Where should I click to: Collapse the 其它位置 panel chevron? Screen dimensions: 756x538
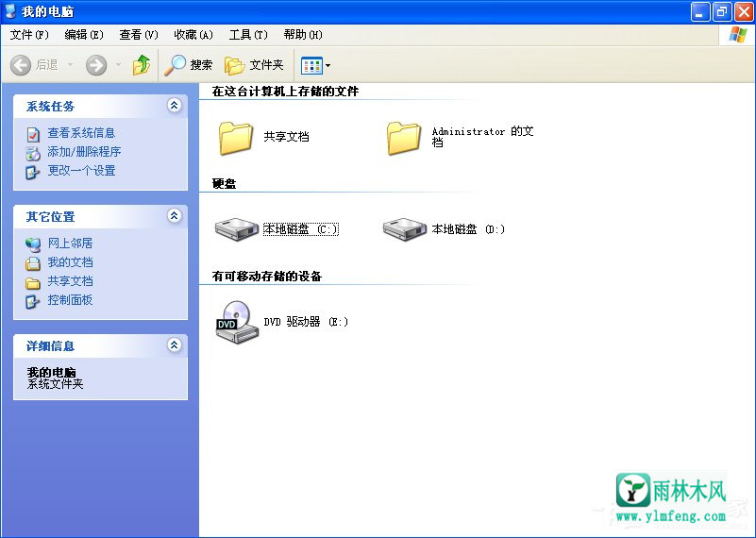174,215
